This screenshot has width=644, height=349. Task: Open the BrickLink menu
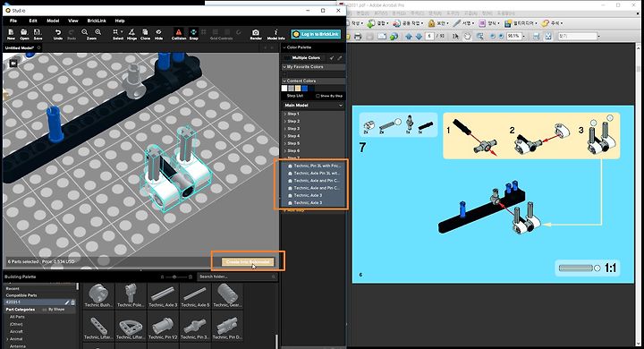point(97,21)
